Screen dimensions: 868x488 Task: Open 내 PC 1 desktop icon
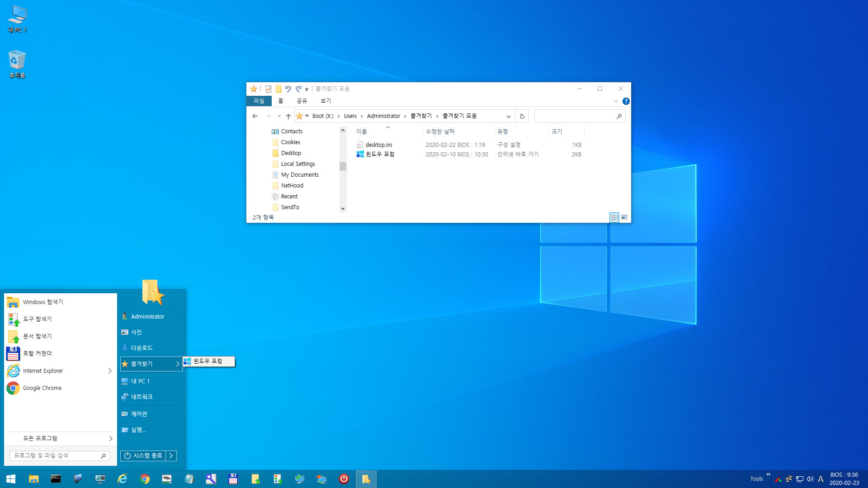tap(17, 19)
